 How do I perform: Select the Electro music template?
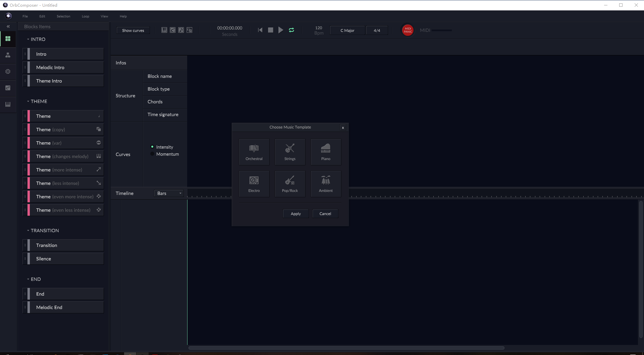click(254, 184)
